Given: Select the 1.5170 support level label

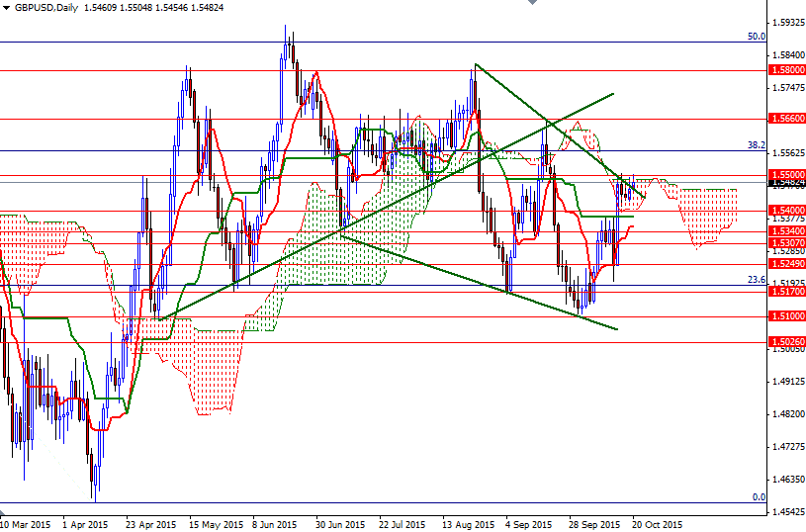Looking at the screenshot, I should (786, 293).
